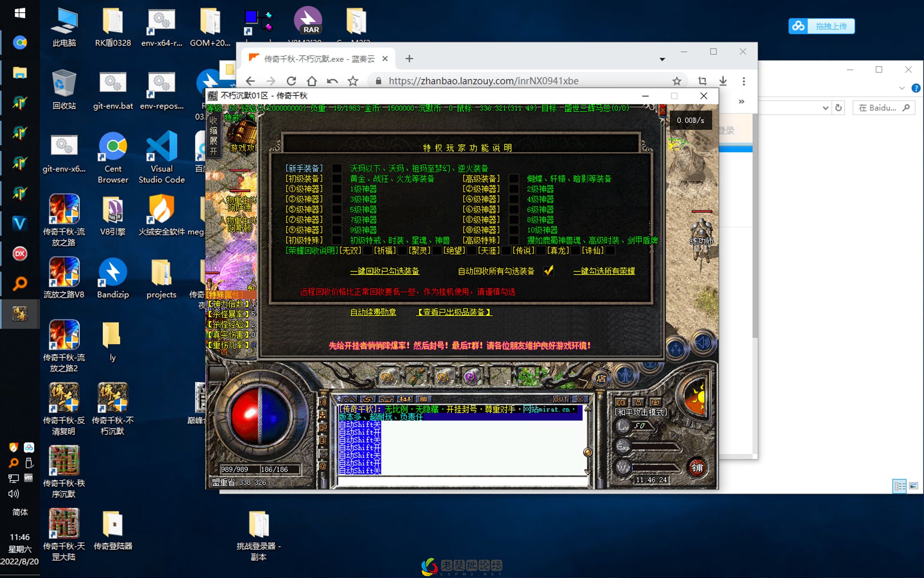Click the Explorer refresh button
924x578 pixels.
[838, 108]
